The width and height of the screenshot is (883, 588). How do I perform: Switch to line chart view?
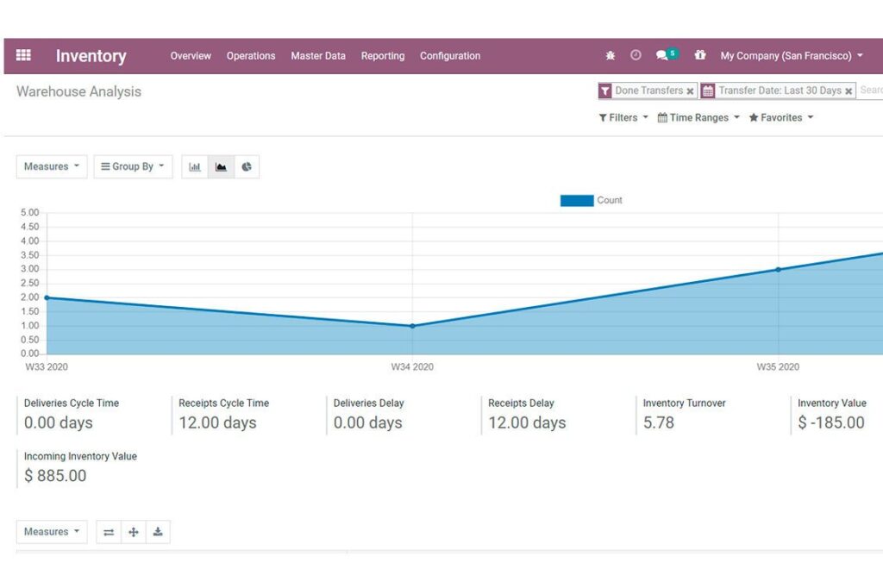221,167
